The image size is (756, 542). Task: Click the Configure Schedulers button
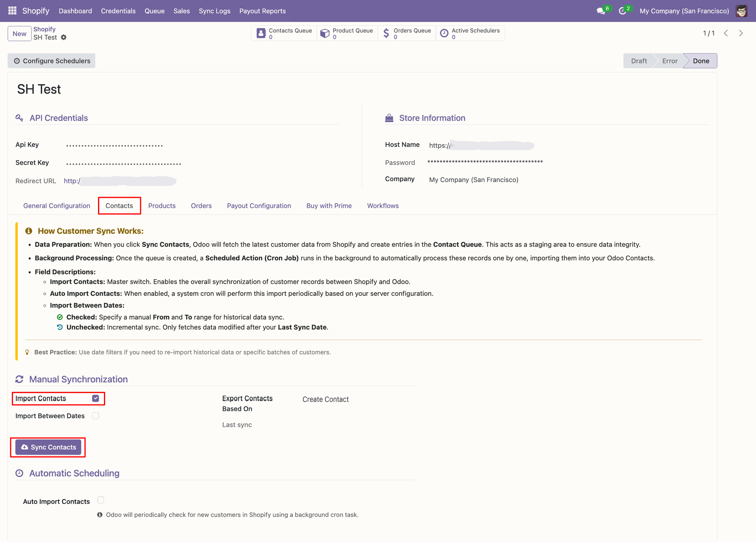pos(52,61)
